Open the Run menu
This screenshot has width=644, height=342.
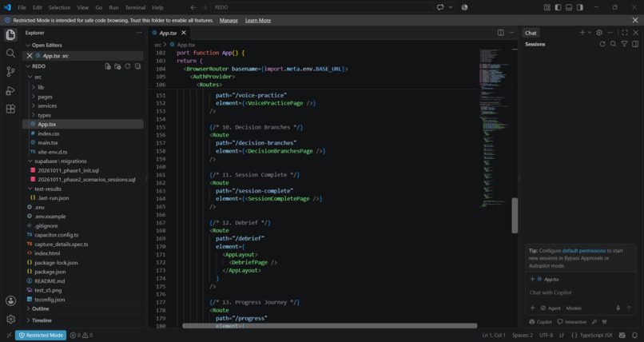point(113,7)
